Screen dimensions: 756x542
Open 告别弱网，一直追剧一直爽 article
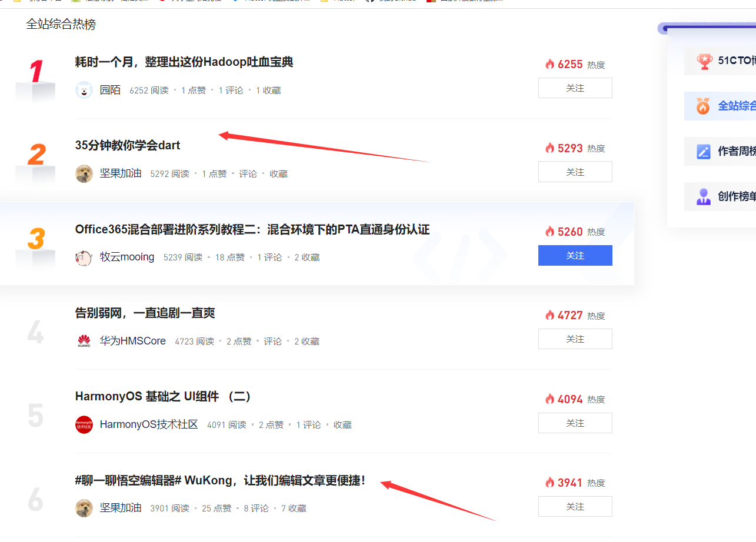145,313
